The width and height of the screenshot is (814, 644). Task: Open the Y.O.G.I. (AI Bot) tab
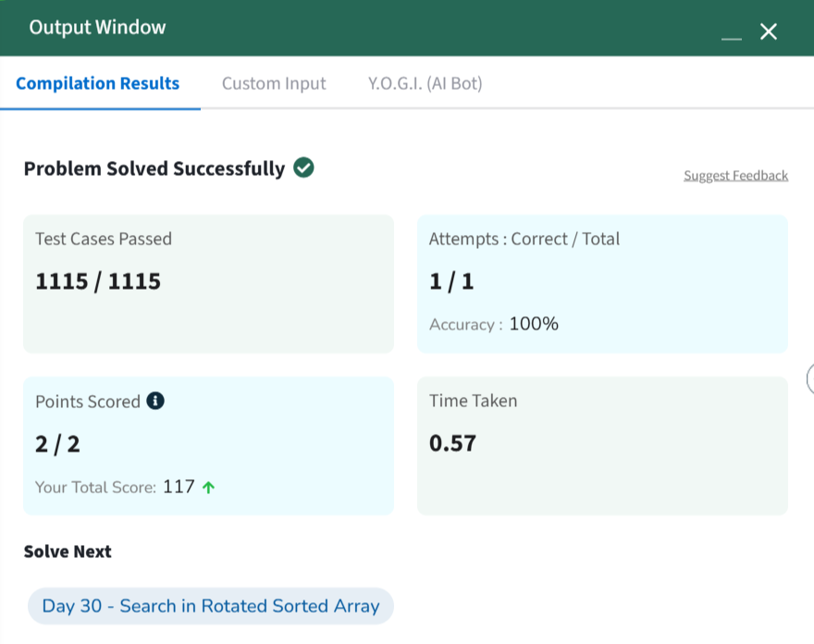point(425,83)
